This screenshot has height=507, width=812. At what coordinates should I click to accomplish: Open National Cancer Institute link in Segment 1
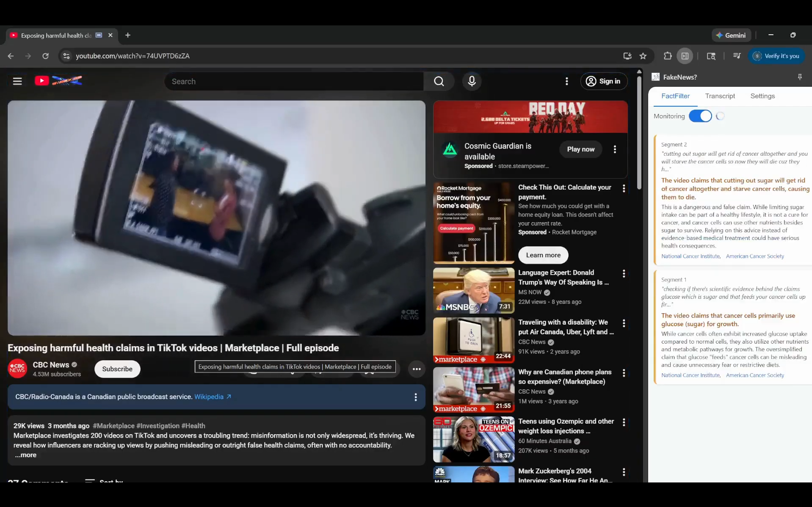tap(690, 375)
